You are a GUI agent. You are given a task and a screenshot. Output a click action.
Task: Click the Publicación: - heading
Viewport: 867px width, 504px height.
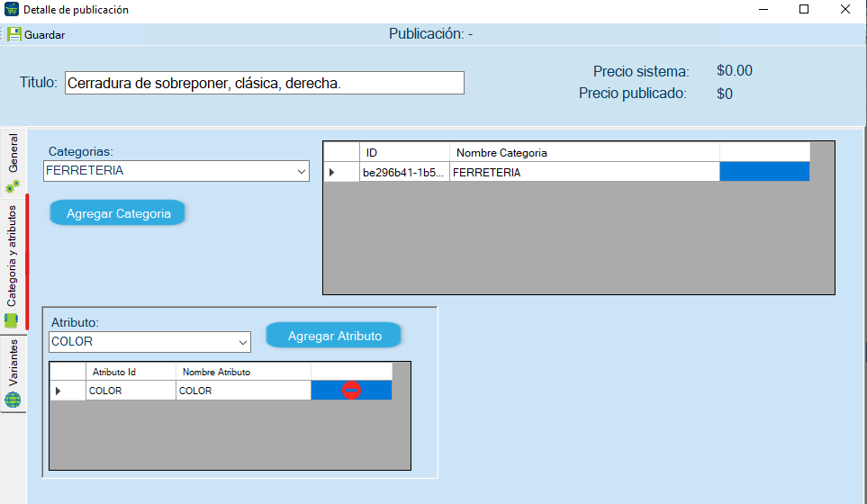click(x=430, y=33)
